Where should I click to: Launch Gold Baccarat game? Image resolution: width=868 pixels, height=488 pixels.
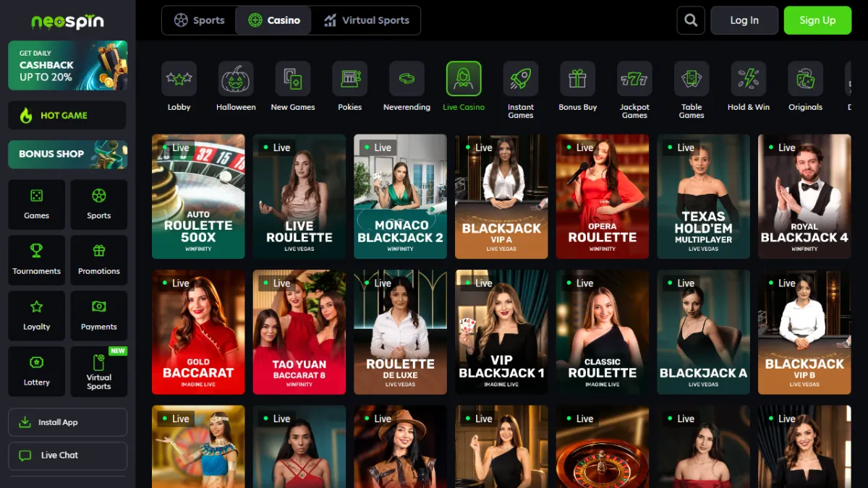click(198, 332)
